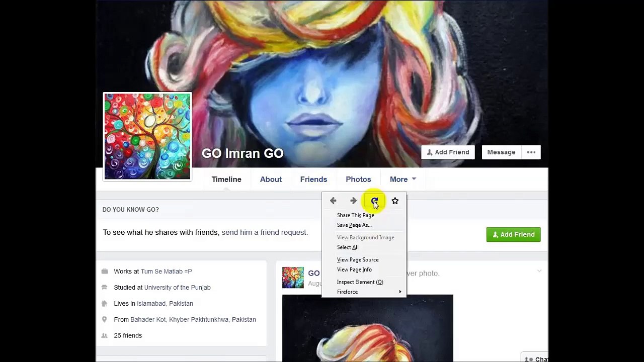Click 'send him a friend request' link
The image size is (644, 362).
click(x=264, y=232)
